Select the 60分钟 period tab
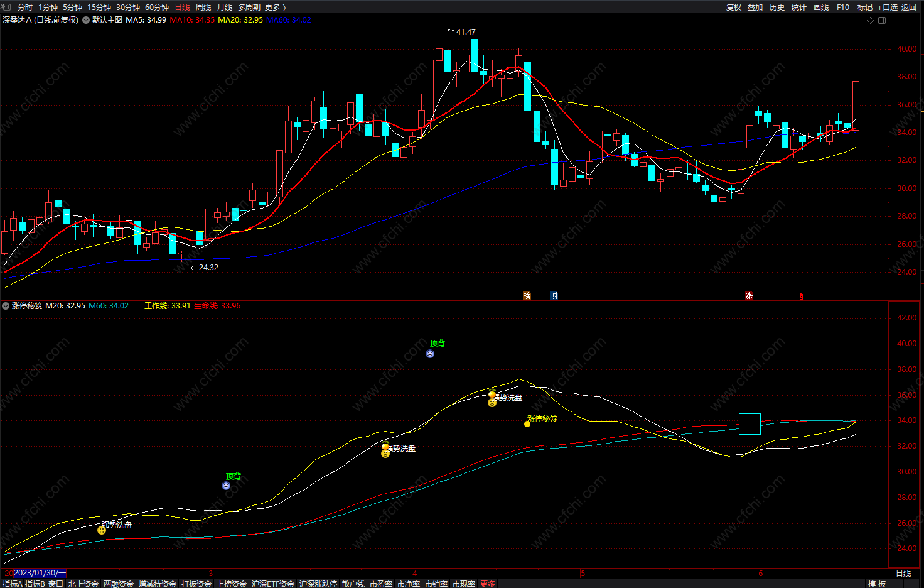The image size is (924, 588). (157, 7)
